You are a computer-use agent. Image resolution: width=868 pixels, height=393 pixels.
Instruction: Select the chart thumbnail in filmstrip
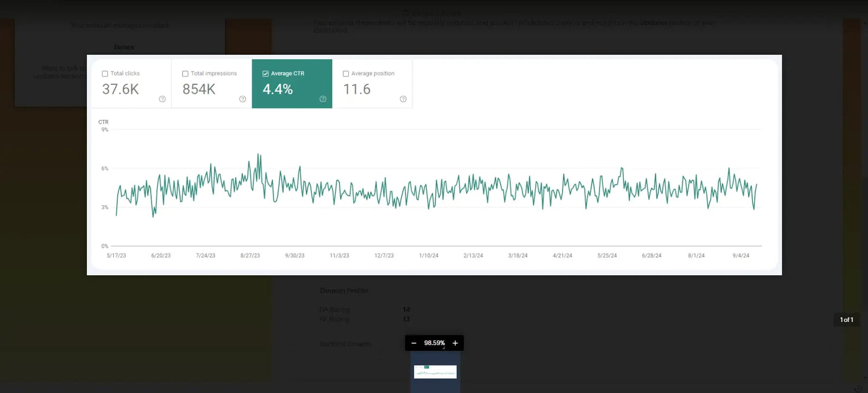coord(435,372)
